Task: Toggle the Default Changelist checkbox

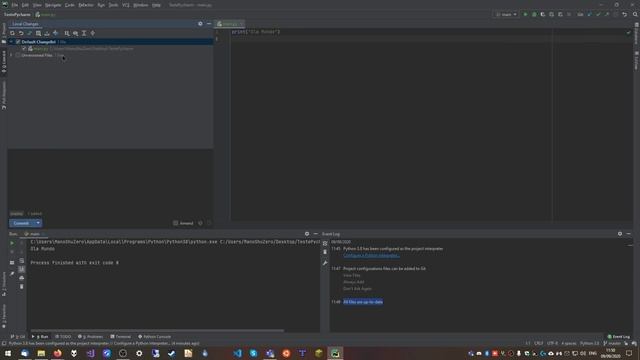Action: (x=18, y=42)
